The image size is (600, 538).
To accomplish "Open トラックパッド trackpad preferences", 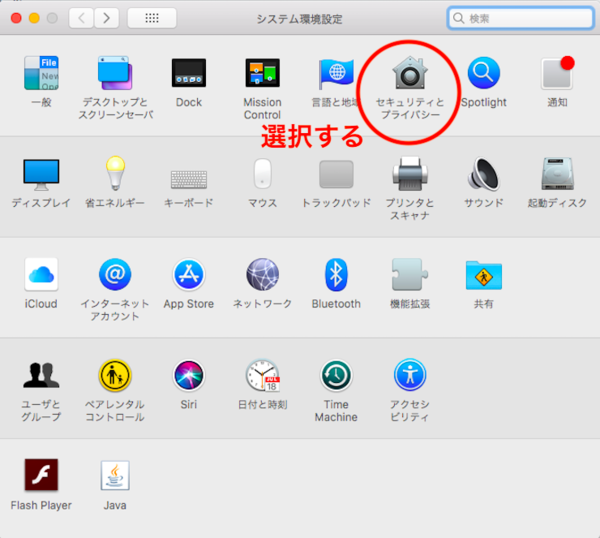I will pos(336,174).
